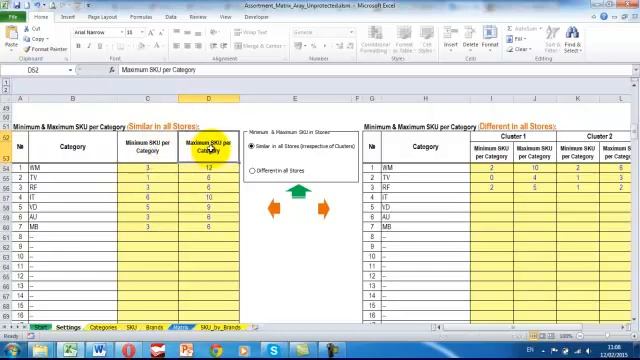The height and width of the screenshot is (360, 640).
Task: Open the Paste options arrow
Action: 11,49
